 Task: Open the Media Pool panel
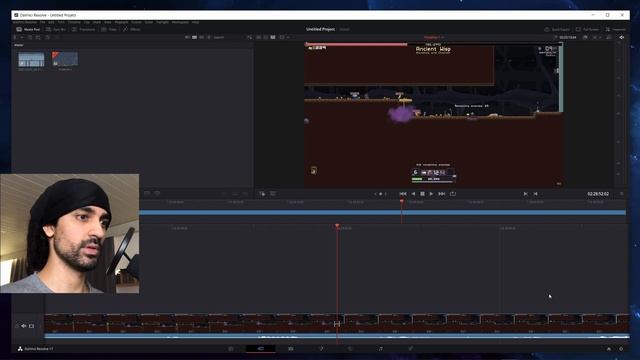29,29
